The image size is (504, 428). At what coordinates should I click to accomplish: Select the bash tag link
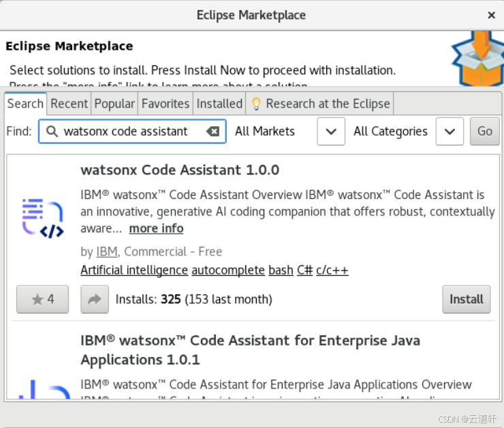click(281, 270)
